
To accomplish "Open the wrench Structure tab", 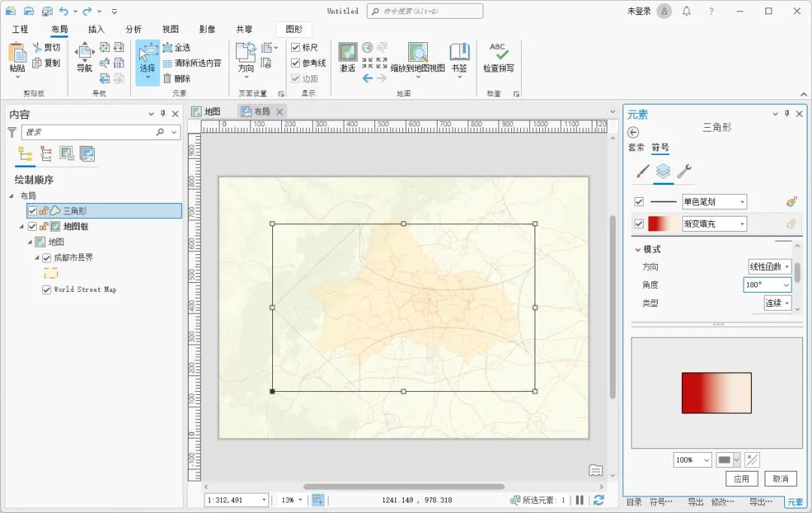I will click(684, 171).
